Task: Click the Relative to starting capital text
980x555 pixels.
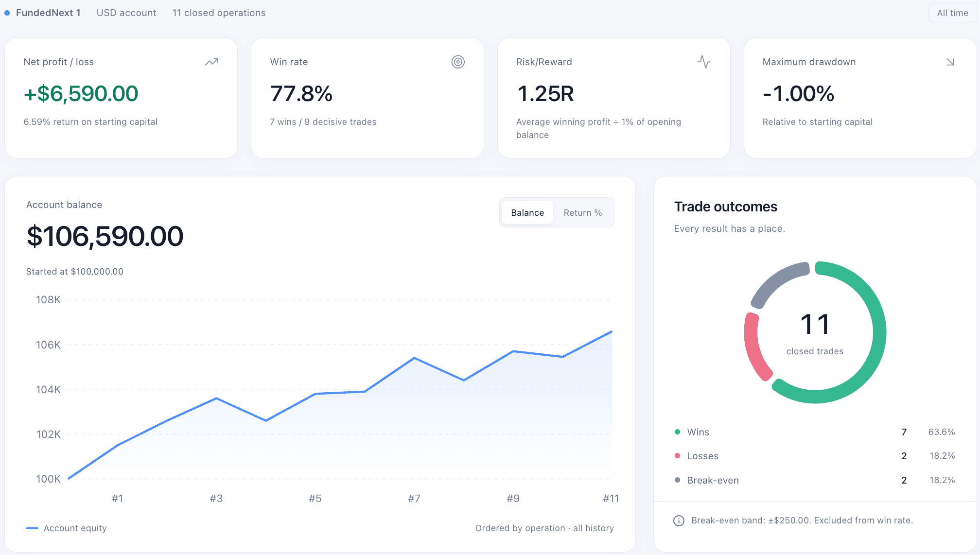Action: [x=818, y=122]
